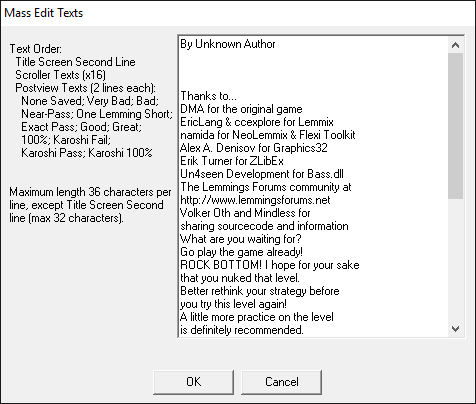Click scrollbar track below the thumb

[455, 260]
